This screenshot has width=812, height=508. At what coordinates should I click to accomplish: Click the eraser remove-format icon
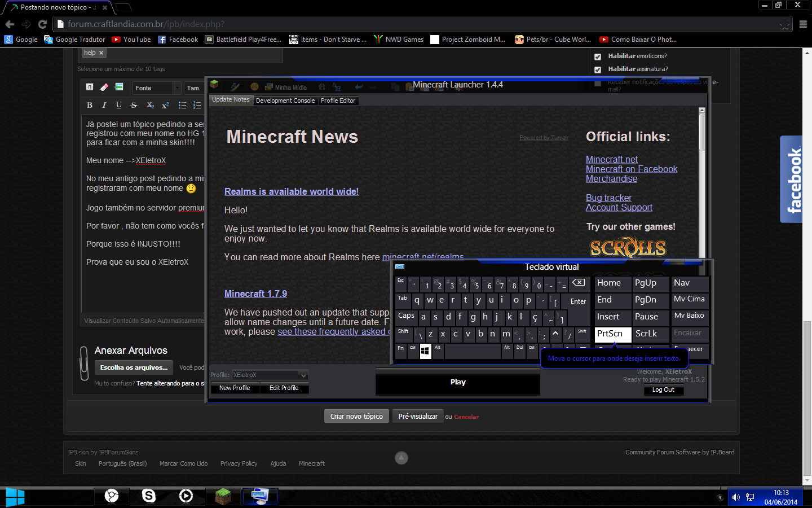[x=104, y=87]
